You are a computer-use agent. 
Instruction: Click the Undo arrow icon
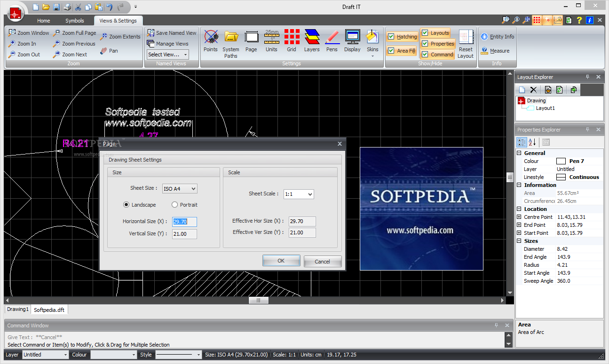click(110, 7)
